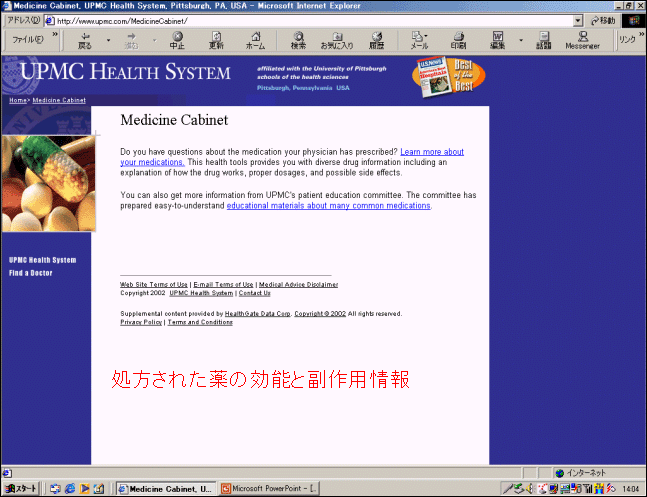Open Favorites (お気に入り) toolbar icon
The height and width of the screenshot is (497, 647).
[336, 40]
